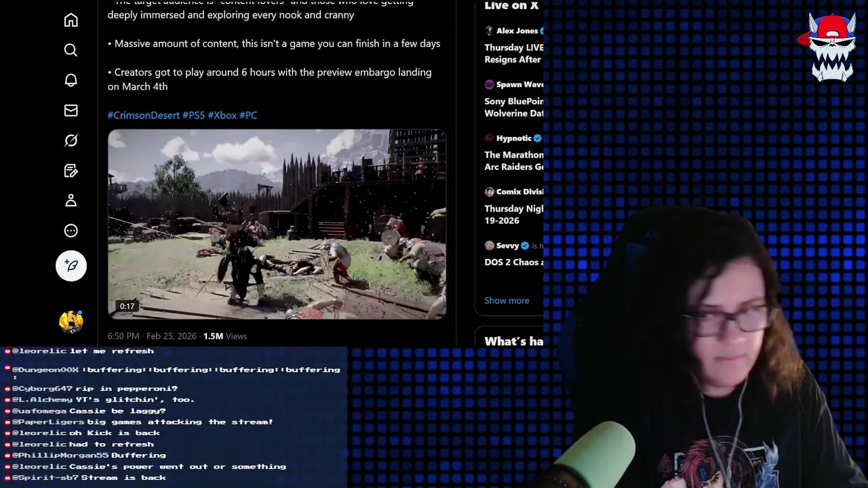The width and height of the screenshot is (868, 488).
Task: Open Comix Division live broadcast entry
Action: [x=513, y=206]
